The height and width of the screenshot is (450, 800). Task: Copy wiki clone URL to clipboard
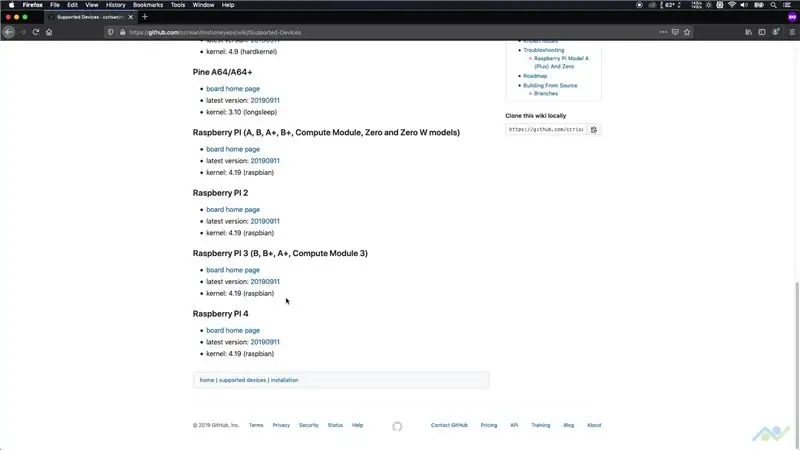[594, 130]
